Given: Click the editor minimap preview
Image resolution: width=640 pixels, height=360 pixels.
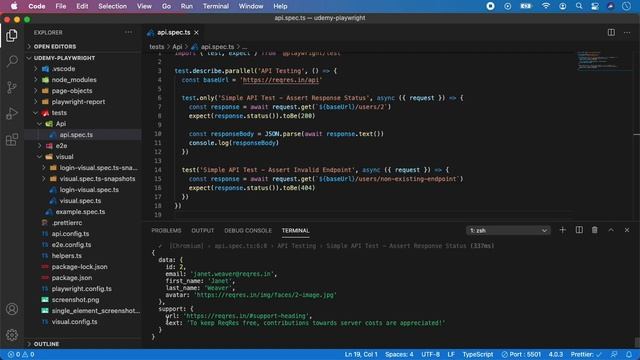Looking at the screenshot, I should pos(603,61).
